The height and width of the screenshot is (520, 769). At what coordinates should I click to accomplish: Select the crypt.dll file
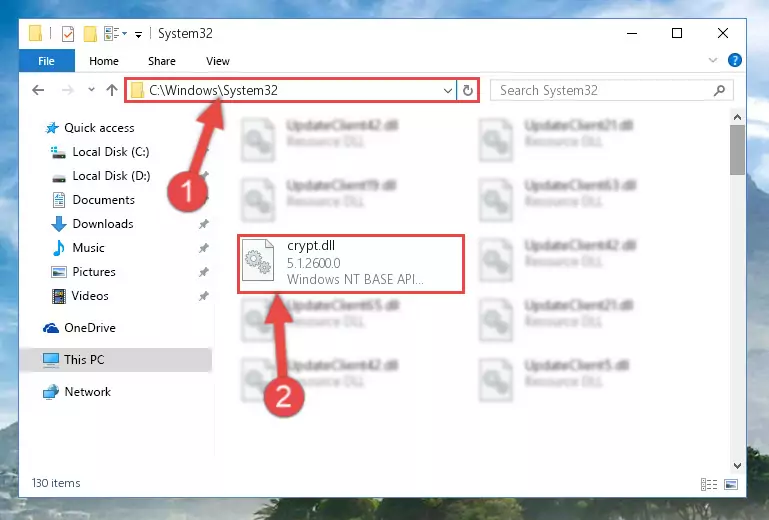pyautogui.click(x=351, y=264)
